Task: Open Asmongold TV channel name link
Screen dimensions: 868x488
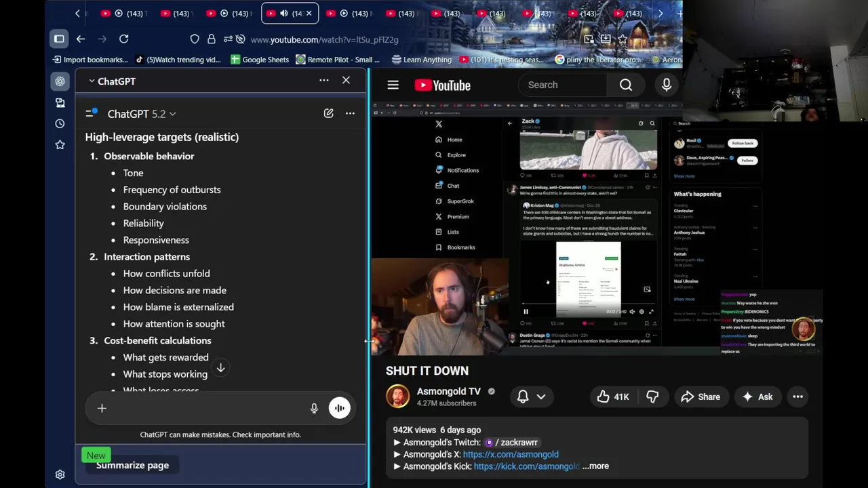Action: click(448, 391)
